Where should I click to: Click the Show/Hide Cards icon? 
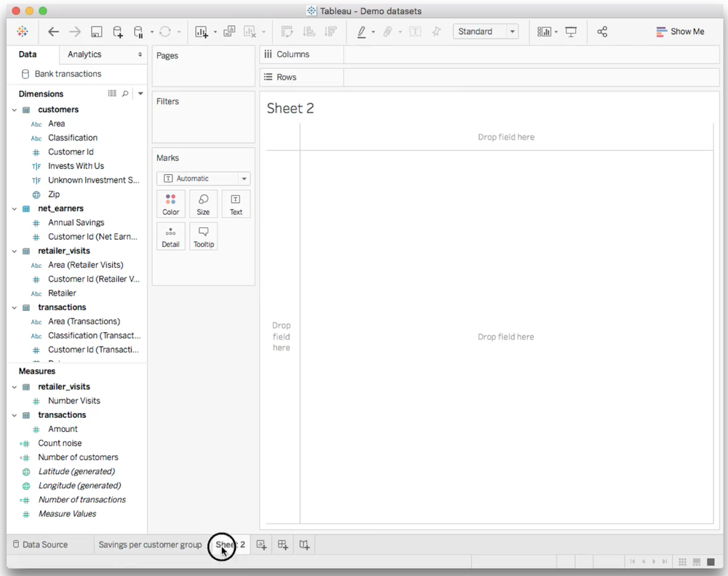pos(544,31)
